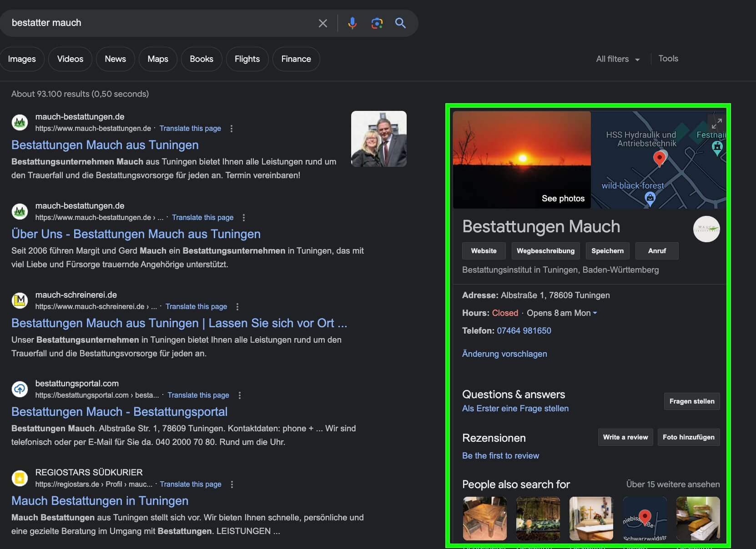This screenshot has width=756, height=549.
Task: Click Translate this page for Über Uns result
Action: (202, 218)
